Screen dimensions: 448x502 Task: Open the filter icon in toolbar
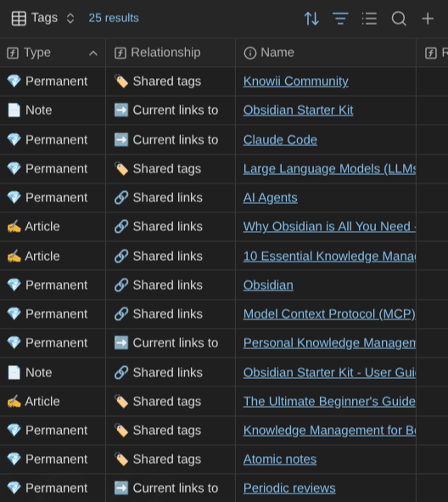(x=340, y=19)
